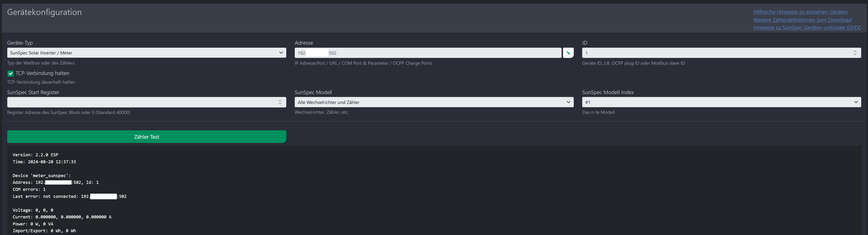
Task: Uncheck the TCP-Verbindung halten checkbox
Action: pos(11,73)
